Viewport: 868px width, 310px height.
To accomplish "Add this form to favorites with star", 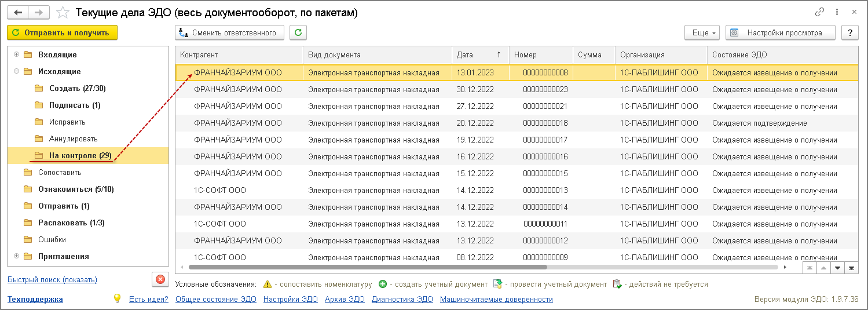I will (64, 12).
